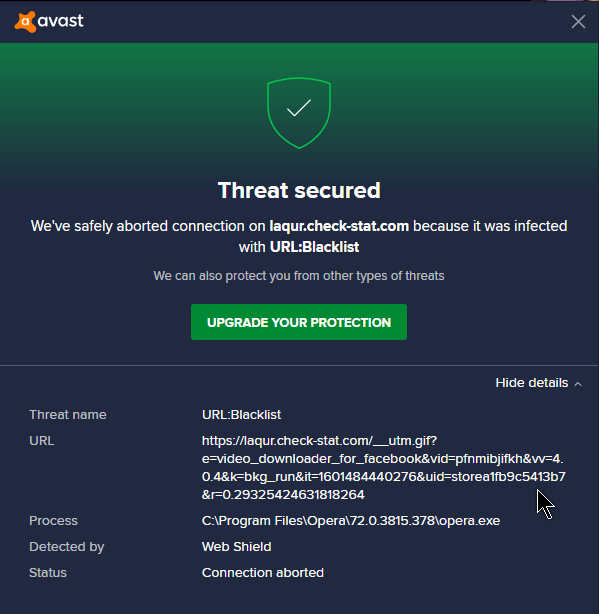Click the Threat name label
Image resolution: width=599 pixels, height=614 pixels.
pyautogui.click(x=68, y=415)
